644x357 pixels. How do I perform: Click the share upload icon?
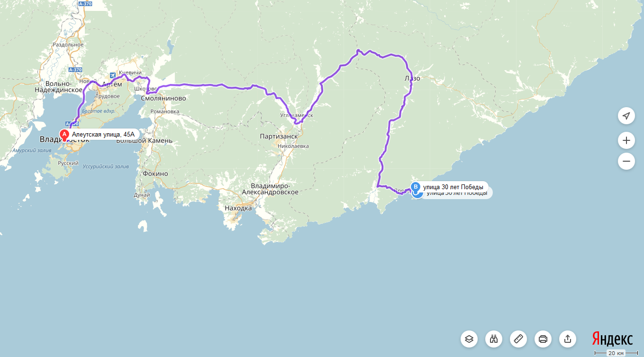(568, 339)
